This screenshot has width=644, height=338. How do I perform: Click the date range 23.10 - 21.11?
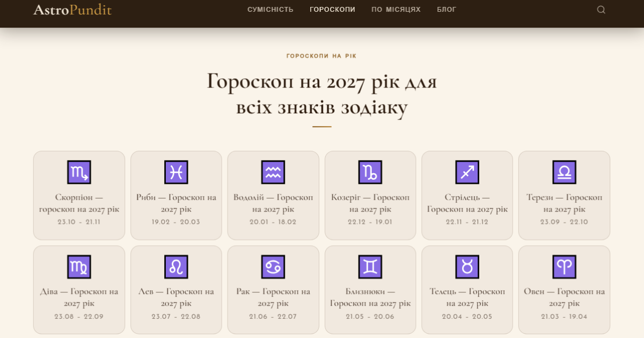point(79,222)
